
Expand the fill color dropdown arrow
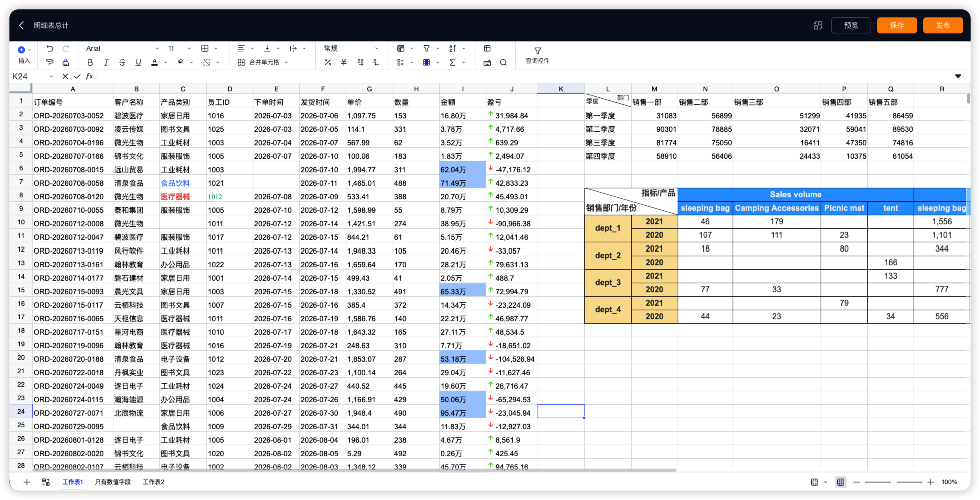tap(191, 63)
